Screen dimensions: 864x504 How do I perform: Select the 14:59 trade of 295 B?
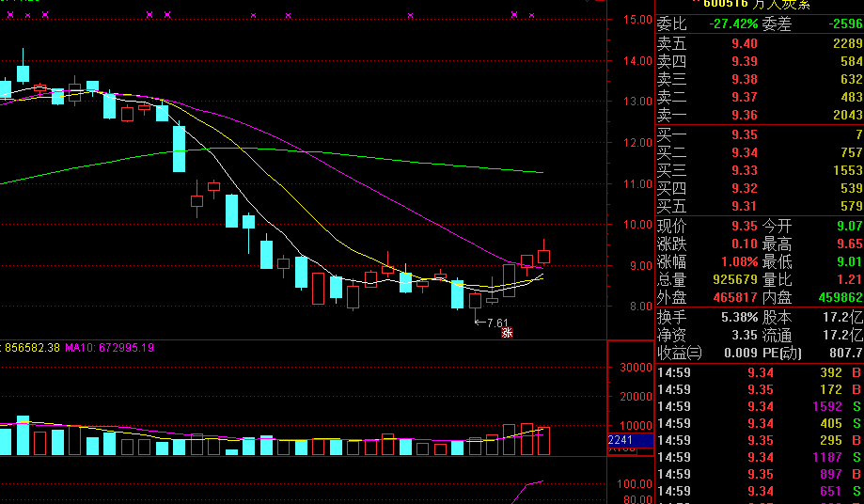[760, 440]
